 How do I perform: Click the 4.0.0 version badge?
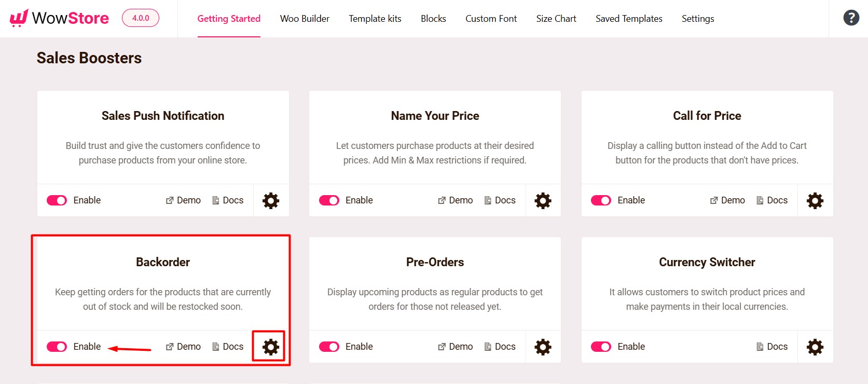pos(140,17)
